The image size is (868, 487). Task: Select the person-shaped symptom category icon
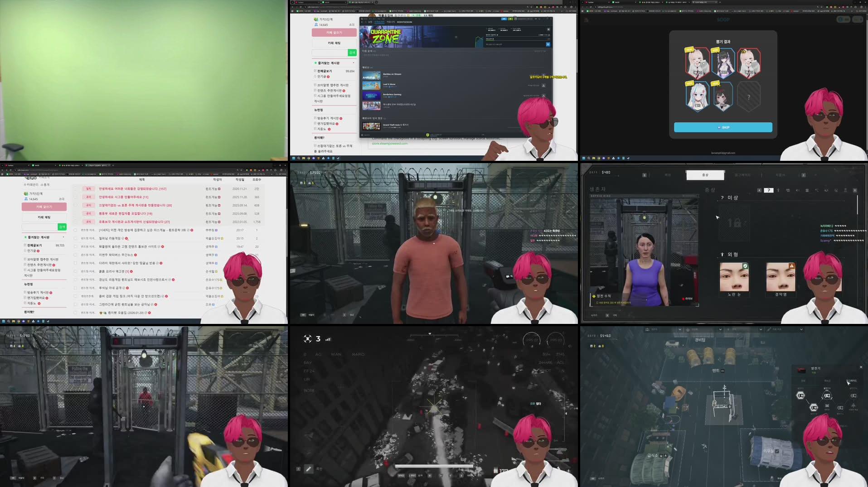[778, 190]
